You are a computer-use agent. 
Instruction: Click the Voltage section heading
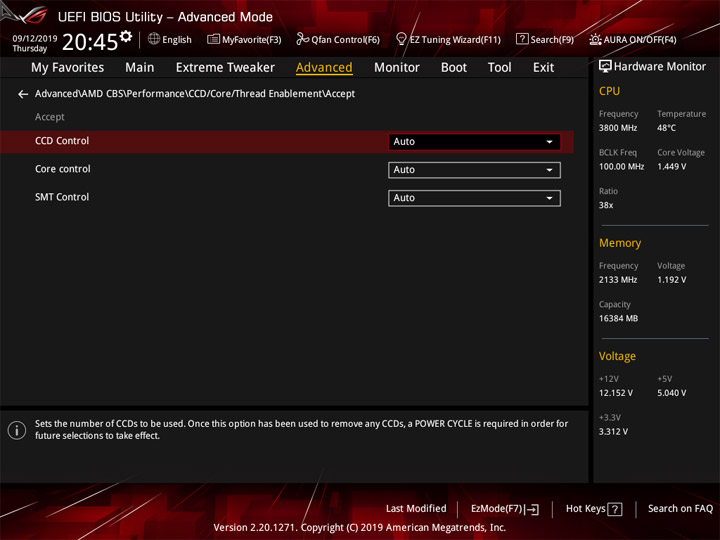click(617, 356)
